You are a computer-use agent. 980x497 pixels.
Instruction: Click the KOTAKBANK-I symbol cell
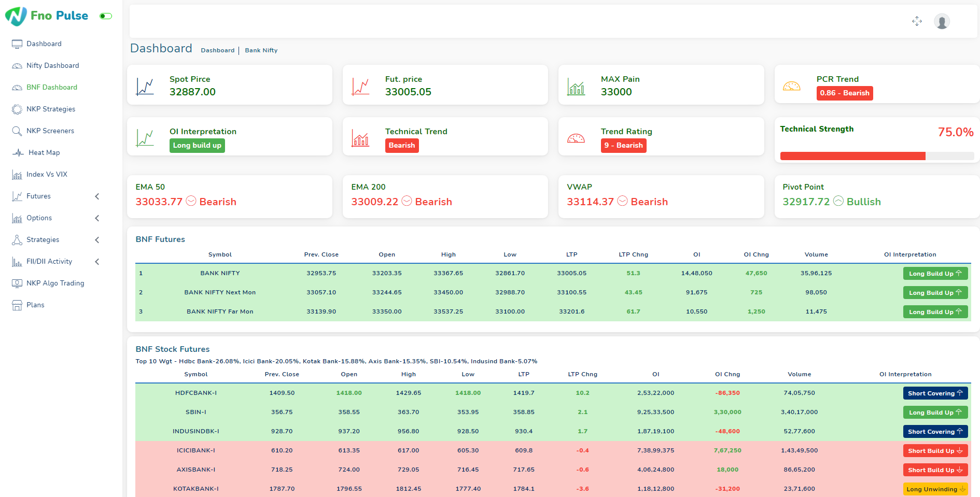pos(196,489)
